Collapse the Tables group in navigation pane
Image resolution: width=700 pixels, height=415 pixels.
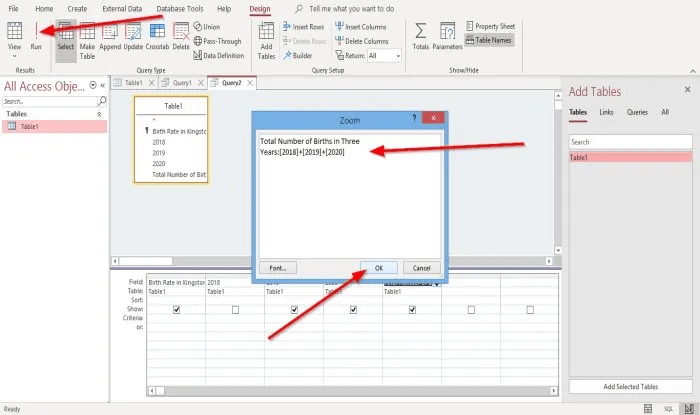(x=99, y=114)
